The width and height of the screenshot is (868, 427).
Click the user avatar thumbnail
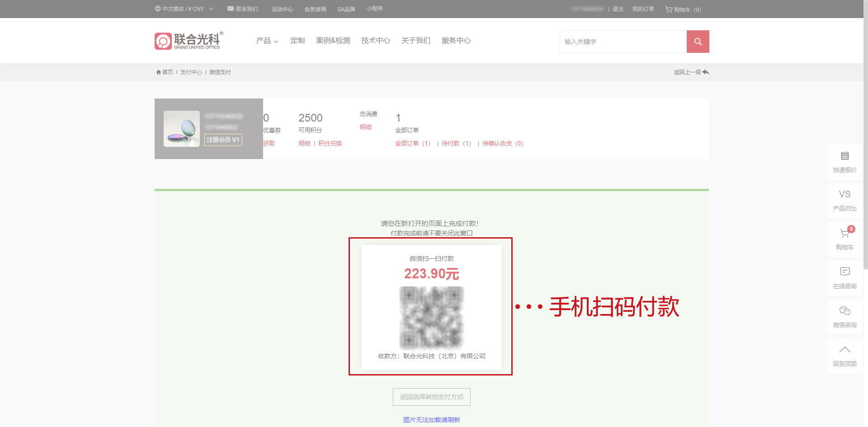coord(182,129)
